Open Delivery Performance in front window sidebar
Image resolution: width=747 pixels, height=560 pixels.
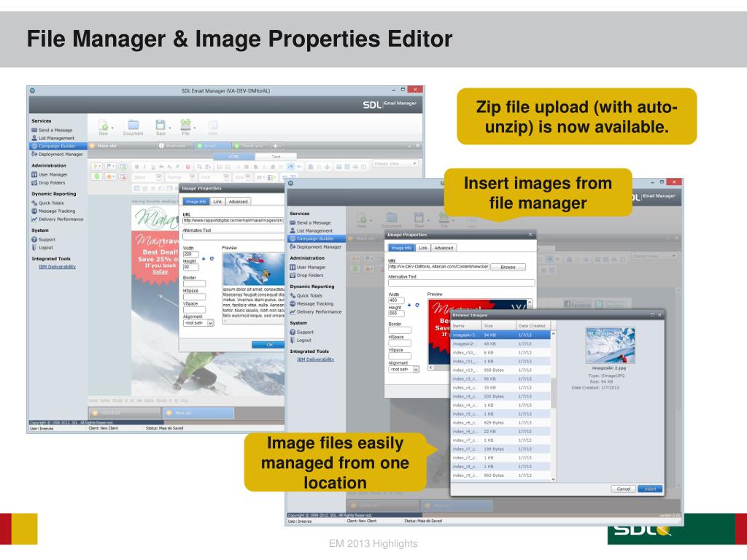[315, 312]
